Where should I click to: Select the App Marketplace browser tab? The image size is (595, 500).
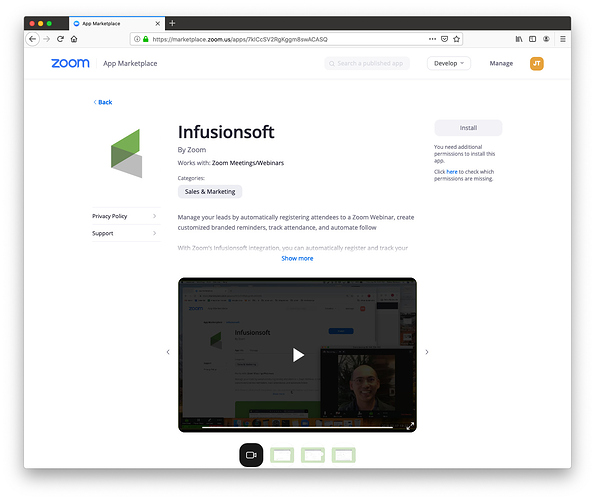click(x=117, y=24)
